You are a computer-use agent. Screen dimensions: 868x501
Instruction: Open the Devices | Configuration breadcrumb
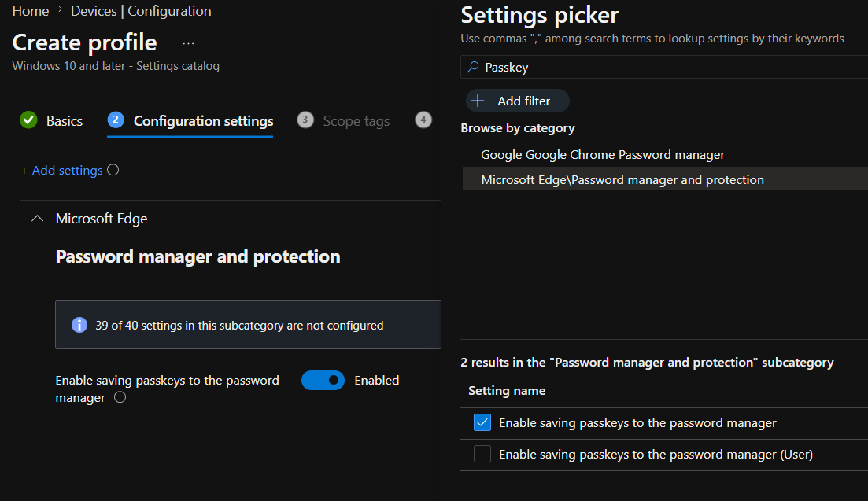tap(141, 11)
